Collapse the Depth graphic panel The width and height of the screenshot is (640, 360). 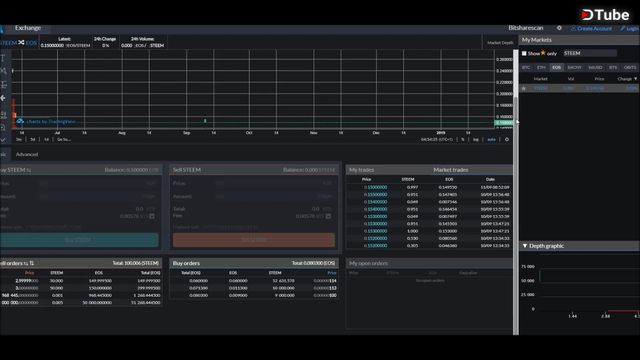tap(525, 246)
